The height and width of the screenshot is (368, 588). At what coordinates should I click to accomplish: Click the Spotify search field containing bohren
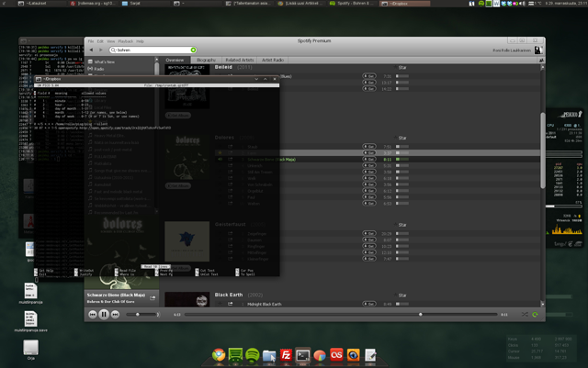pyautogui.click(x=153, y=50)
